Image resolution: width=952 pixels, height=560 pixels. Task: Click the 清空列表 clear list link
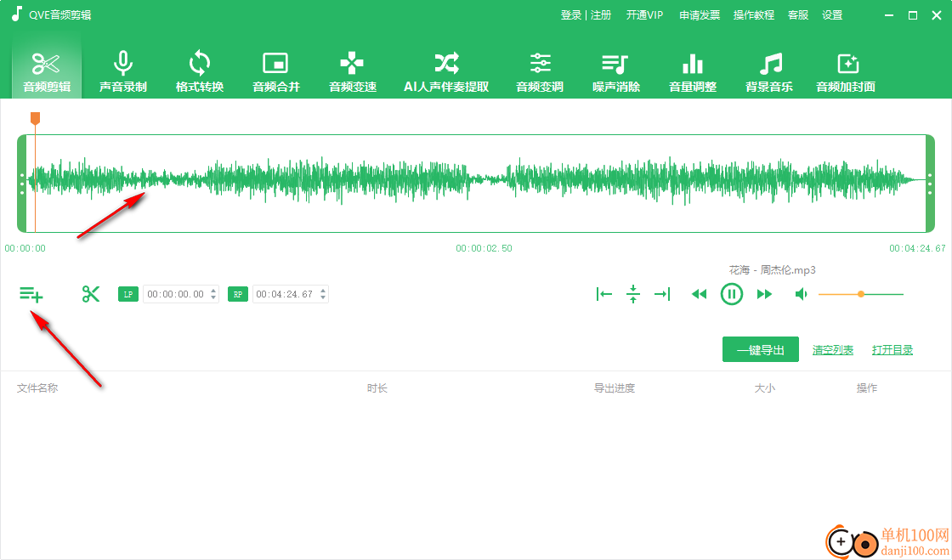pos(832,350)
